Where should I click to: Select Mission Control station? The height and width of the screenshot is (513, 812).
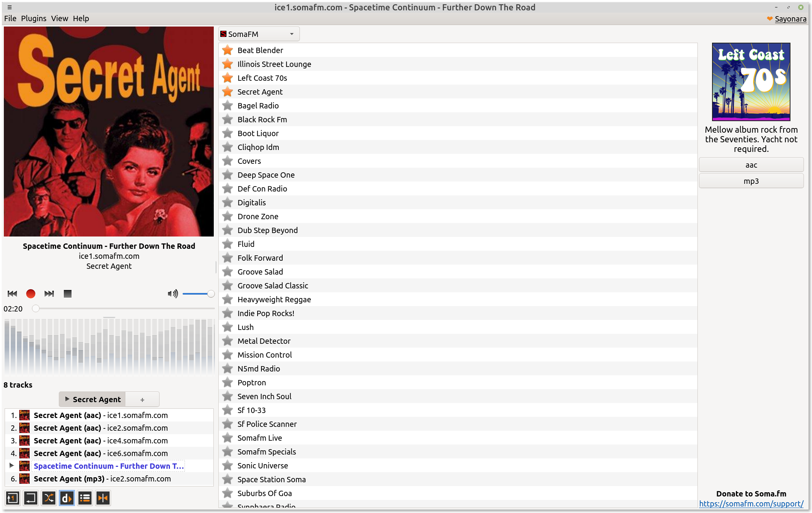pos(458,355)
